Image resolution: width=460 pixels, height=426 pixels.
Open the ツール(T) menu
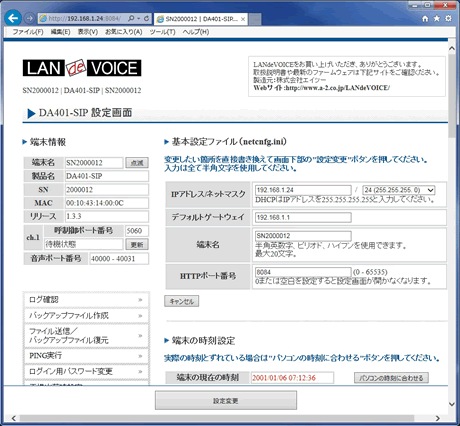click(x=162, y=32)
